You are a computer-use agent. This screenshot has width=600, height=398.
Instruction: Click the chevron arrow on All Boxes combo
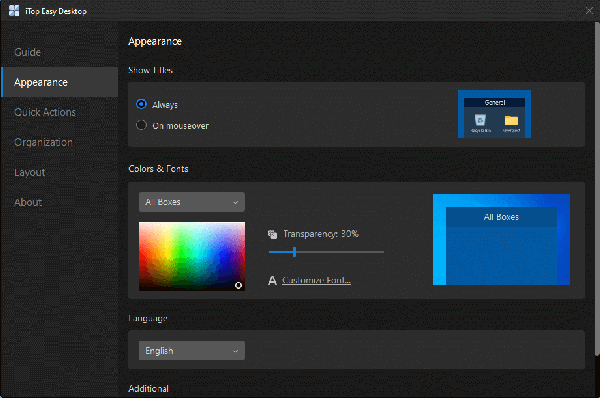(x=236, y=202)
